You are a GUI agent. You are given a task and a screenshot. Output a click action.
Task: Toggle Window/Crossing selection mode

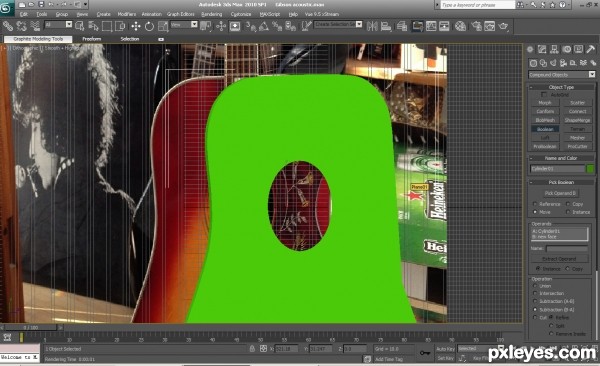click(120, 26)
